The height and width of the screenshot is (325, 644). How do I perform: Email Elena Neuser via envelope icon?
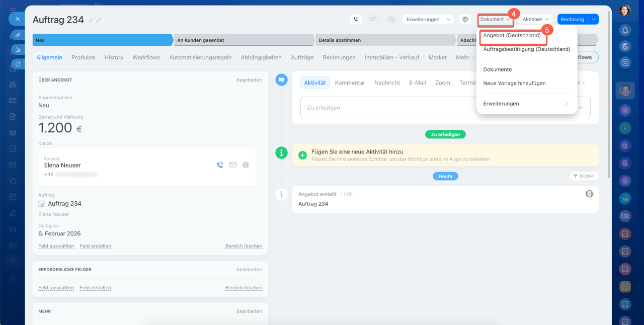click(233, 165)
